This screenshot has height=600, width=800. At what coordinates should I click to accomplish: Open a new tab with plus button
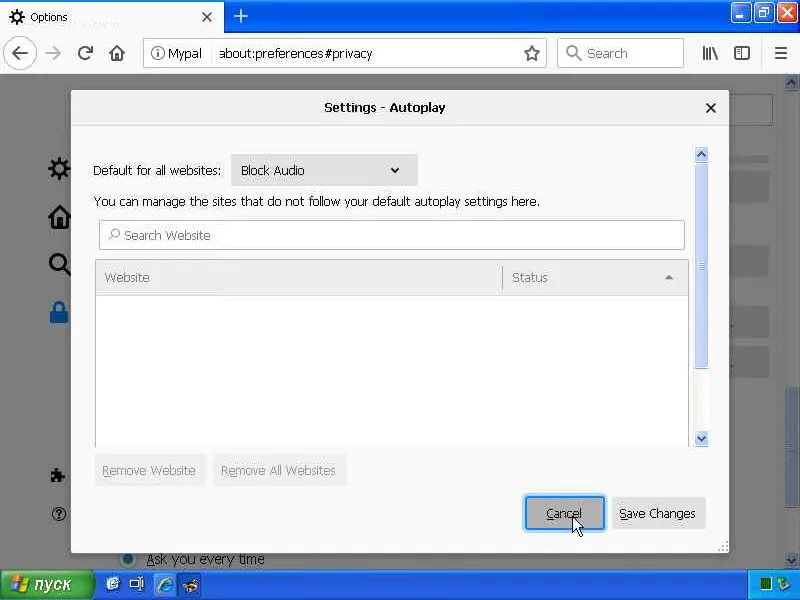(241, 16)
